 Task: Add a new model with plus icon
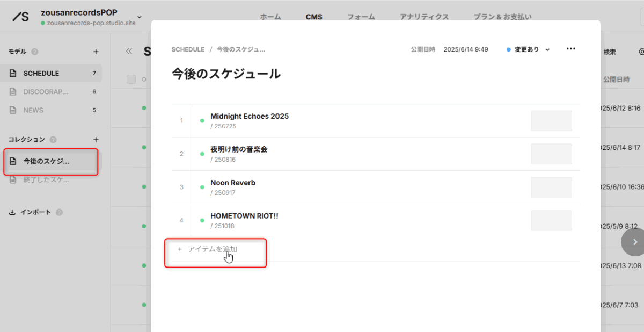[x=96, y=52]
